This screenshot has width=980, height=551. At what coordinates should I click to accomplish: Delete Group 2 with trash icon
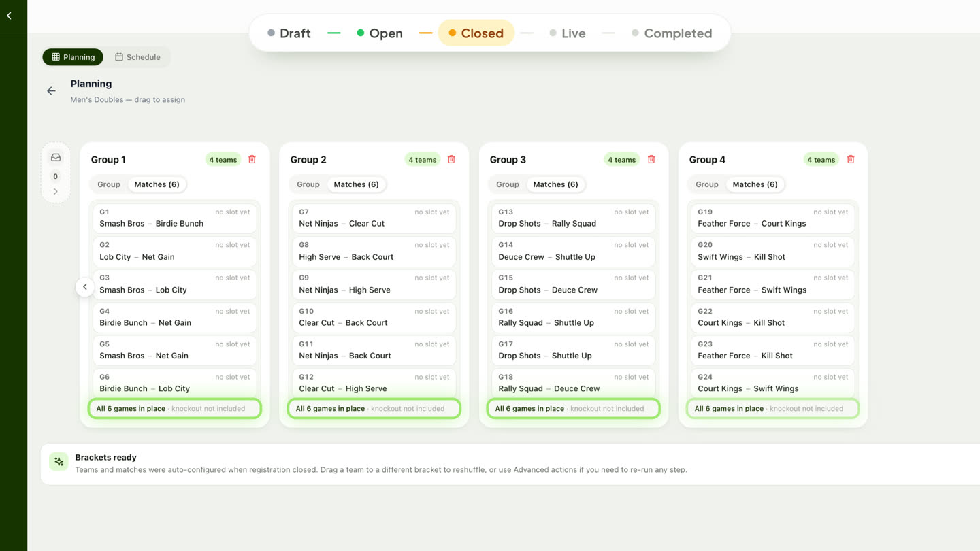[451, 159]
